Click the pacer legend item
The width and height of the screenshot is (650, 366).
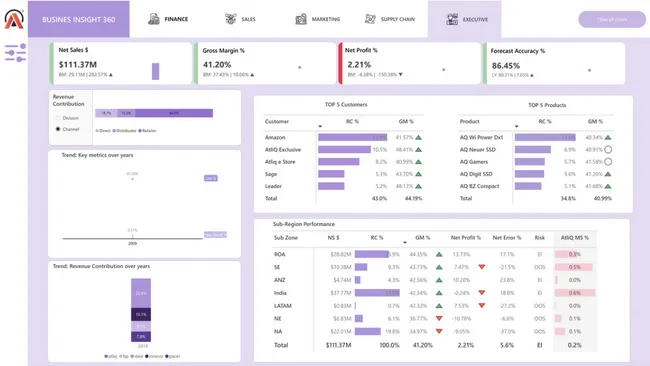click(x=173, y=356)
